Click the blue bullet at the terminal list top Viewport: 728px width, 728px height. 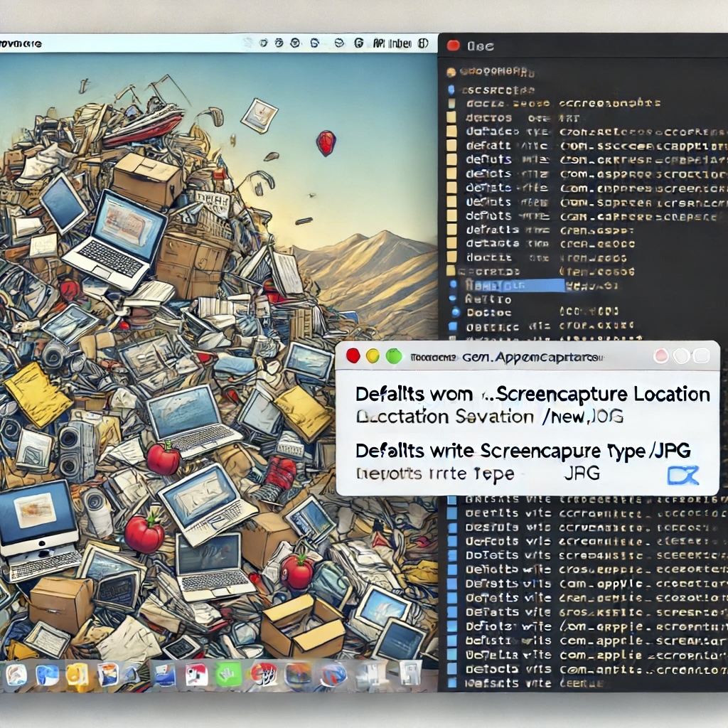(451, 90)
